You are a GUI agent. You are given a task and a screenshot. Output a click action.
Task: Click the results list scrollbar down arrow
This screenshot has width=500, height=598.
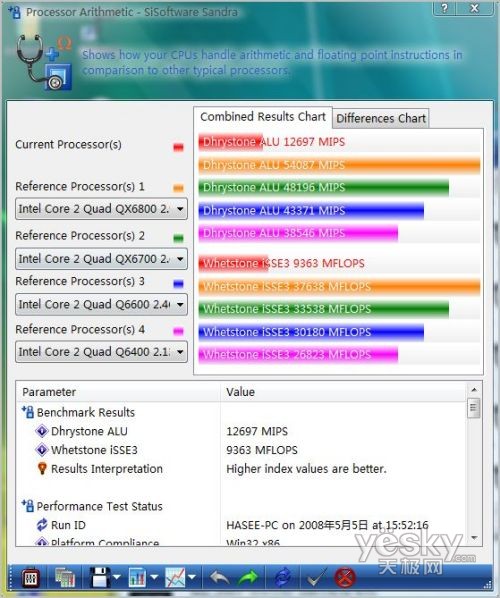[474, 538]
